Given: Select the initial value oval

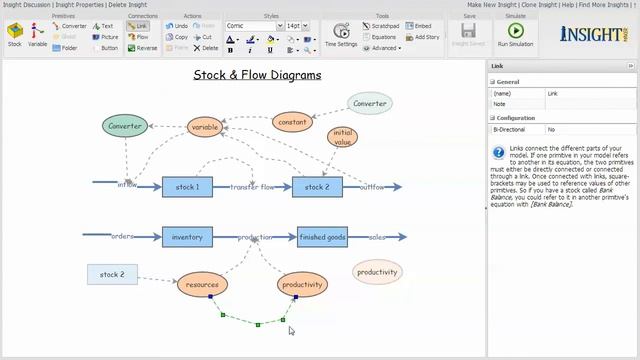Looking at the screenshot, I should click(342, 137).
